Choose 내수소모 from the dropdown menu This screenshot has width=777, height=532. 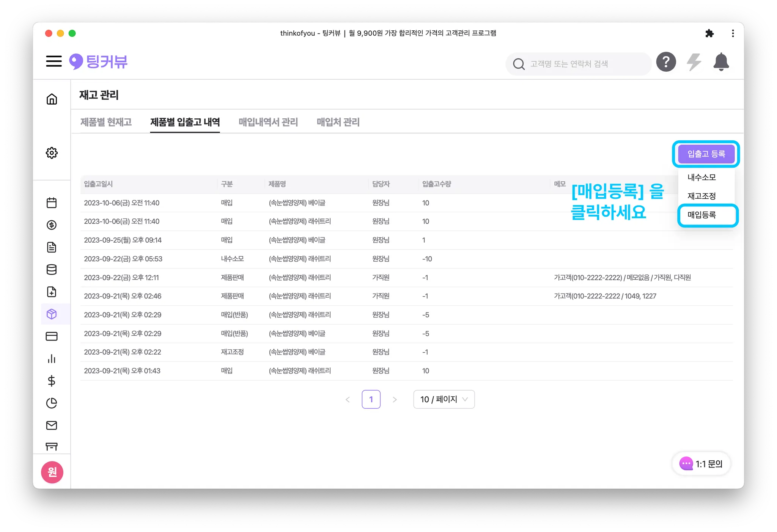pyautogui.click(x=702, y=177)
